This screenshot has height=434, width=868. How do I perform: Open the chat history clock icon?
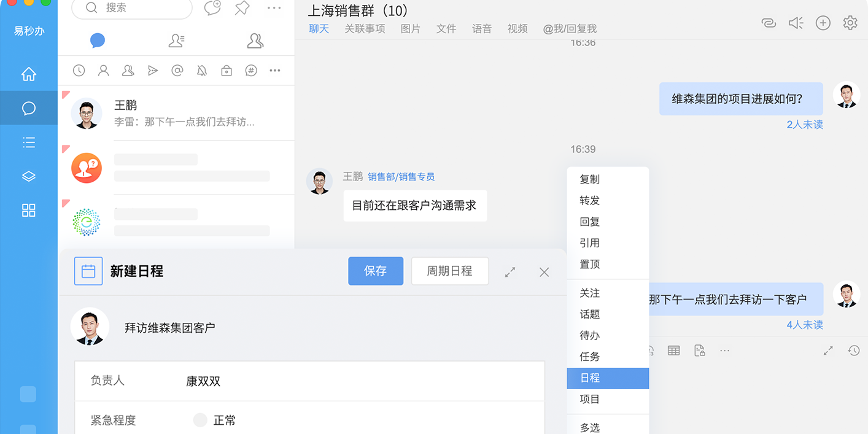pos(853,351)
